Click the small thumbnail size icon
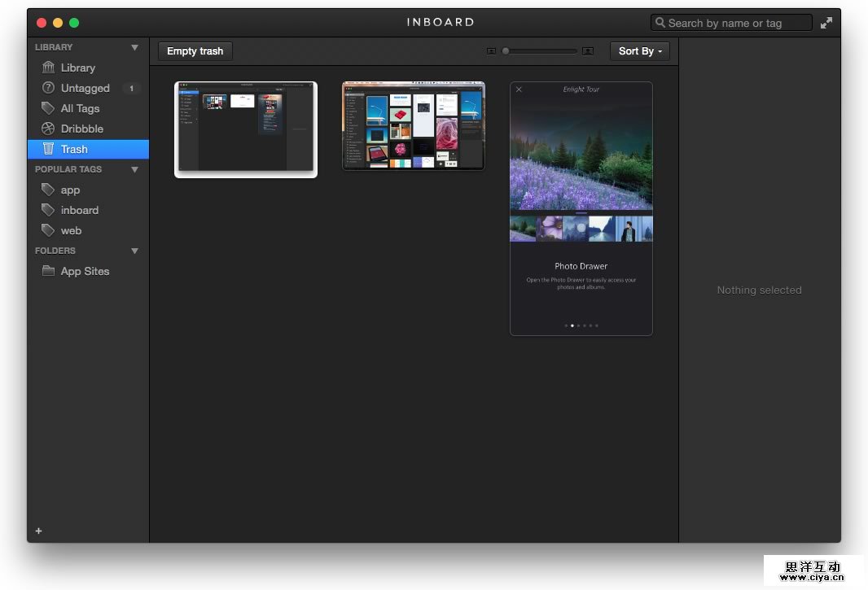Viewport: 868px width, 590px height. coord(491,51)
